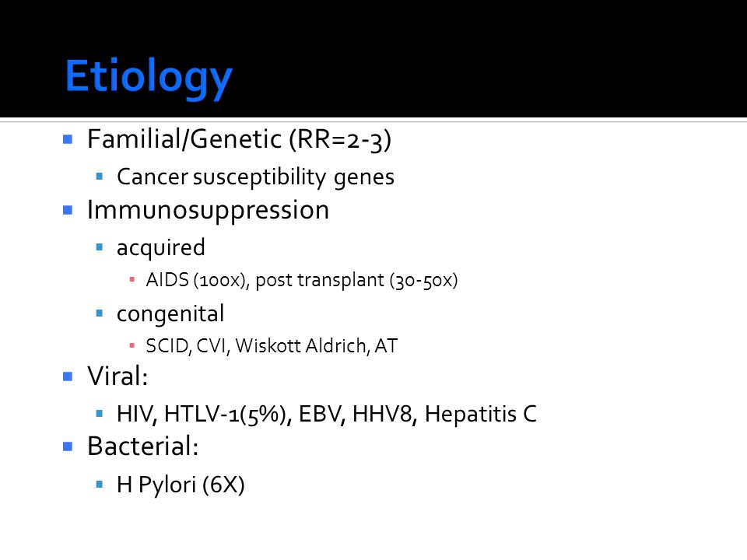Viewport: 747px width, 560px height.
Task: Click the word acquired
Action: click(x=161, y=248)
